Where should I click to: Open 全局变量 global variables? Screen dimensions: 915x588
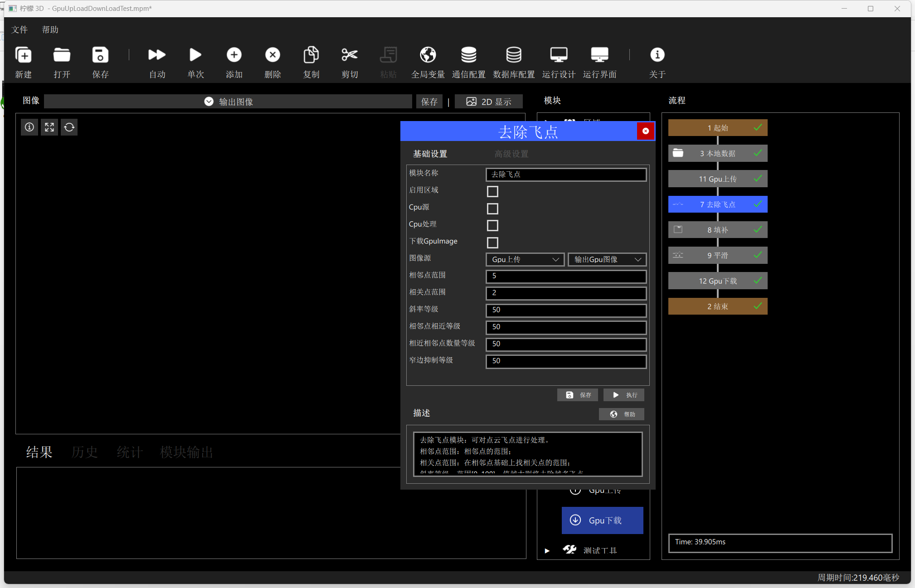click(x=428, y=55)
